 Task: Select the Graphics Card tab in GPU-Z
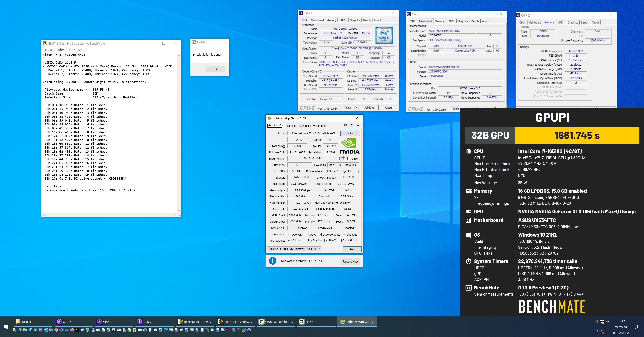pos(276,126)
